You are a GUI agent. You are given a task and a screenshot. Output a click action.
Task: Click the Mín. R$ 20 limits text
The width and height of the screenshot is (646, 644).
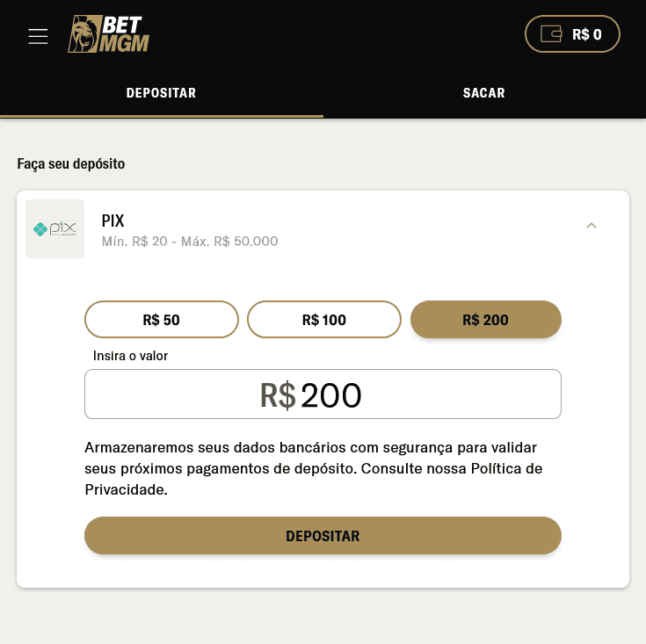190,242
